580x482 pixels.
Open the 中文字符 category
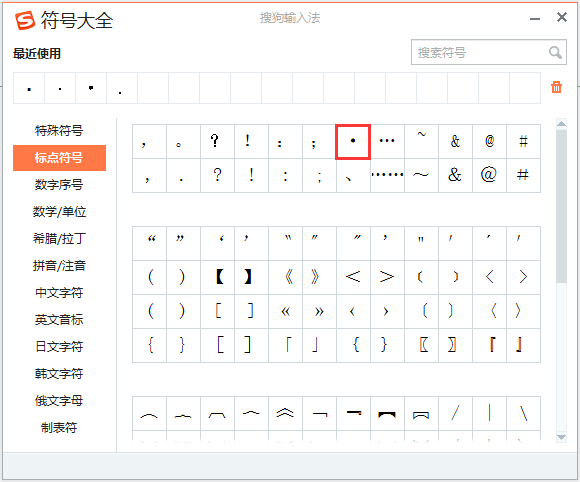coord(59,293)
